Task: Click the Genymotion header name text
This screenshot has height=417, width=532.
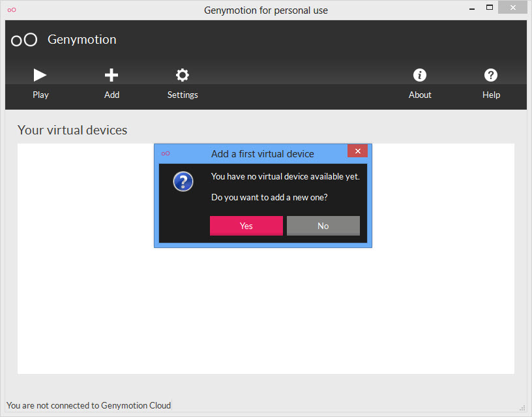Action: point(81,40)
